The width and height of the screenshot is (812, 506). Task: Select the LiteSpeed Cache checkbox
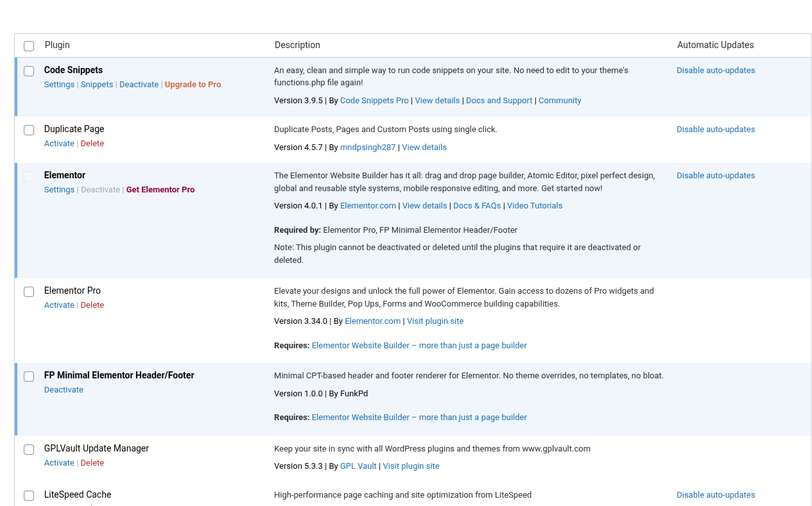pos(28,496)
